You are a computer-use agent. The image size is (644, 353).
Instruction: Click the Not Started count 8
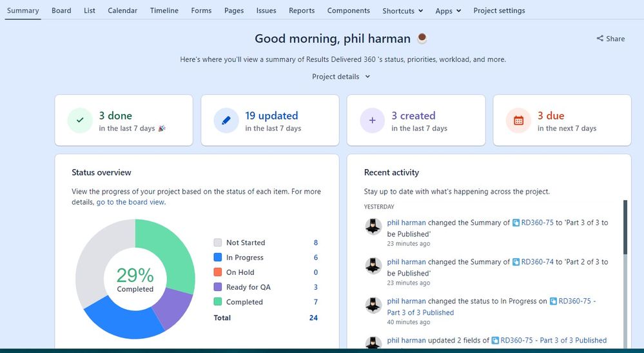pyautogui.click(x=316, y=243)
